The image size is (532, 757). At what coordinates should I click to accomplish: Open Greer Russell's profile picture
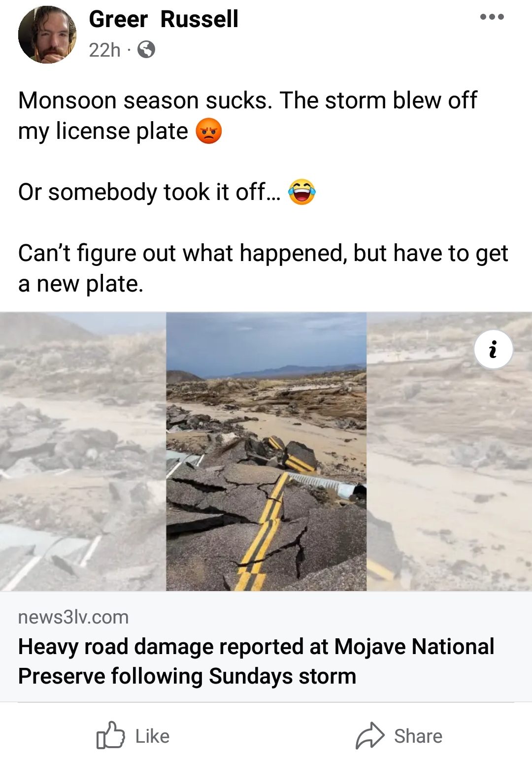coord(47,34)
